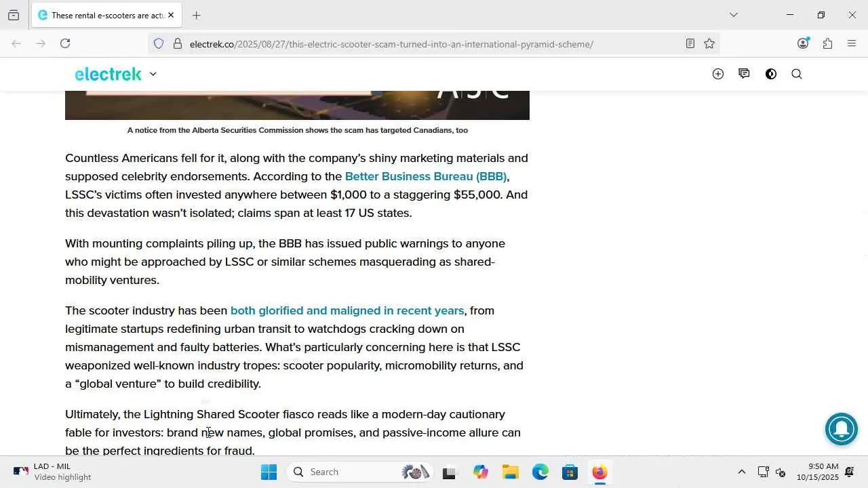Launch Microsoft Edge from the taskbar
Screen dimensions: 868x488
click(540, 472)
